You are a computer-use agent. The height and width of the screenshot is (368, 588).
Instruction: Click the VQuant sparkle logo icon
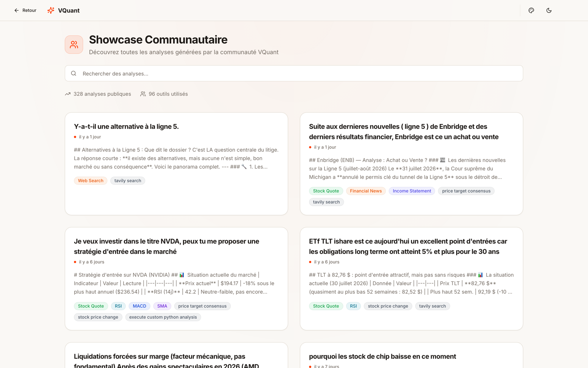coord(51,10)
